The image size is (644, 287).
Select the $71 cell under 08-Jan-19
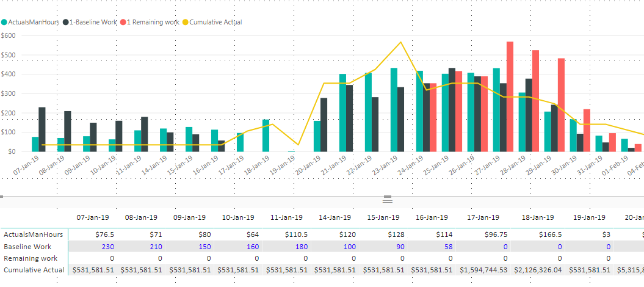[x=156, y=234]
